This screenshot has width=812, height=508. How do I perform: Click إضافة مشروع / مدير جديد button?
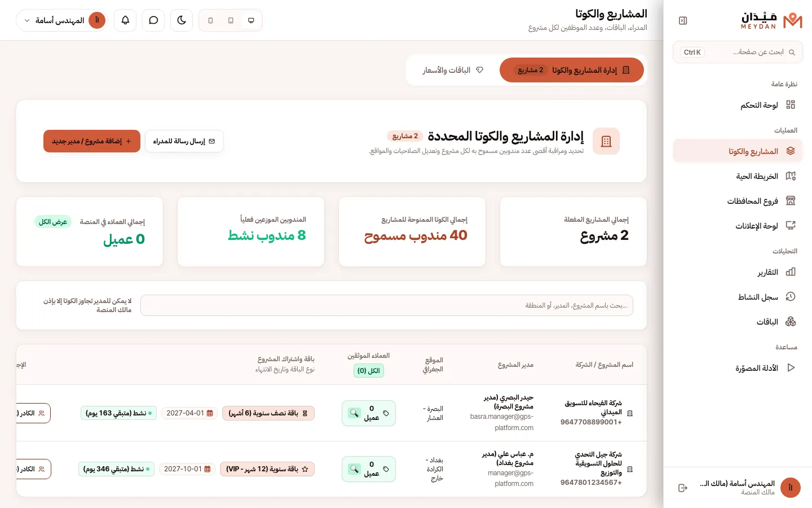click(x=92, y=141)
